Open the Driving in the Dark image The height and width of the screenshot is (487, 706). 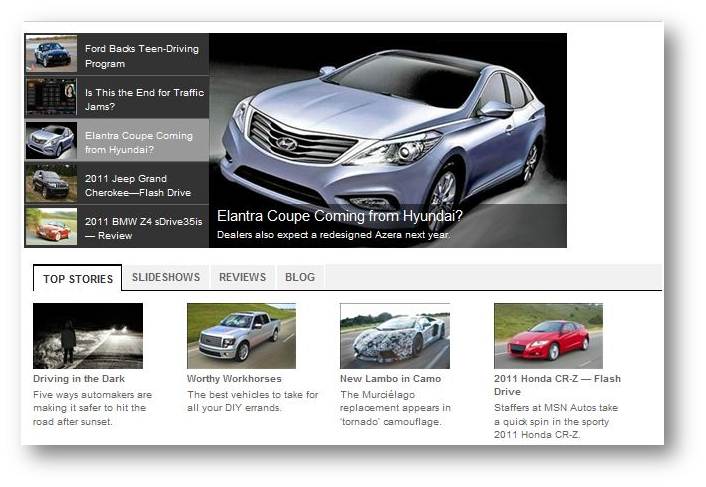88,336
